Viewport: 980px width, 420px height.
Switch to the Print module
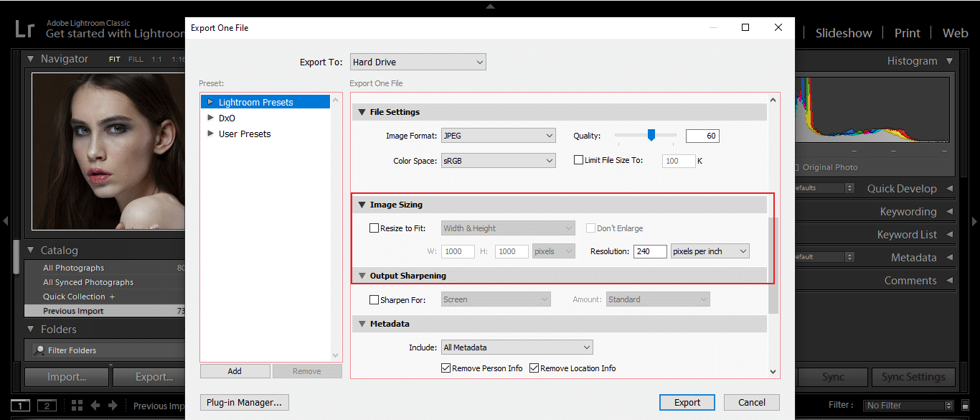(x=907, y=32)
